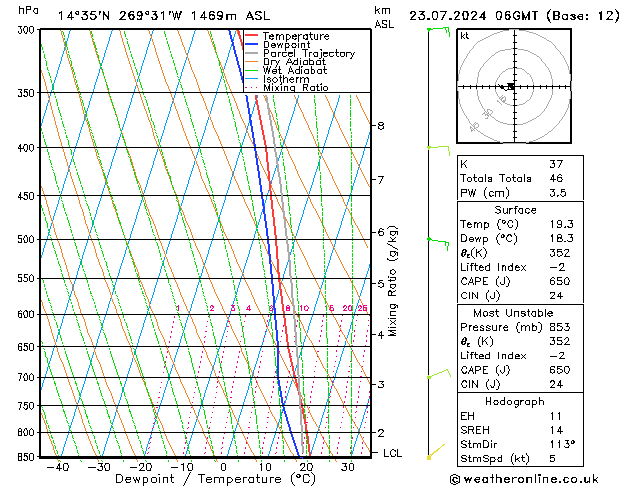Select the Temperature legend entry
Image resolution: width=629 pixels, height=486 pixels.
(294, 36)
